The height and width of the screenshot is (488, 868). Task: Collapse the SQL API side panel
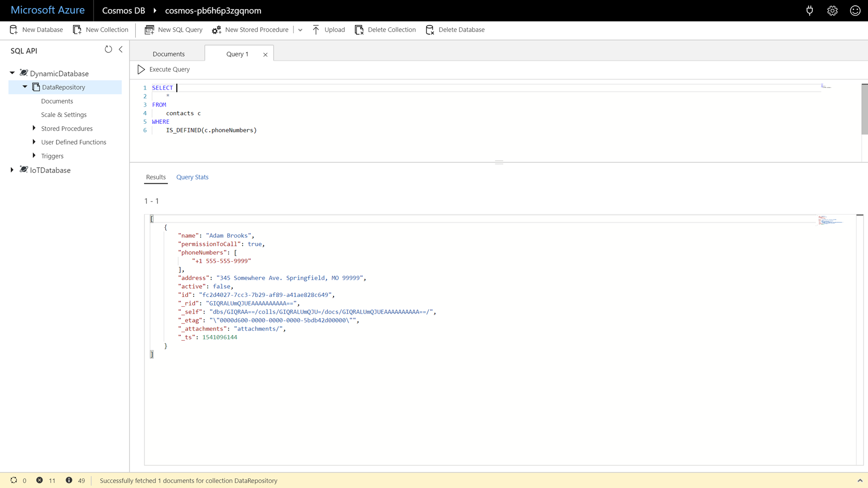121,49
